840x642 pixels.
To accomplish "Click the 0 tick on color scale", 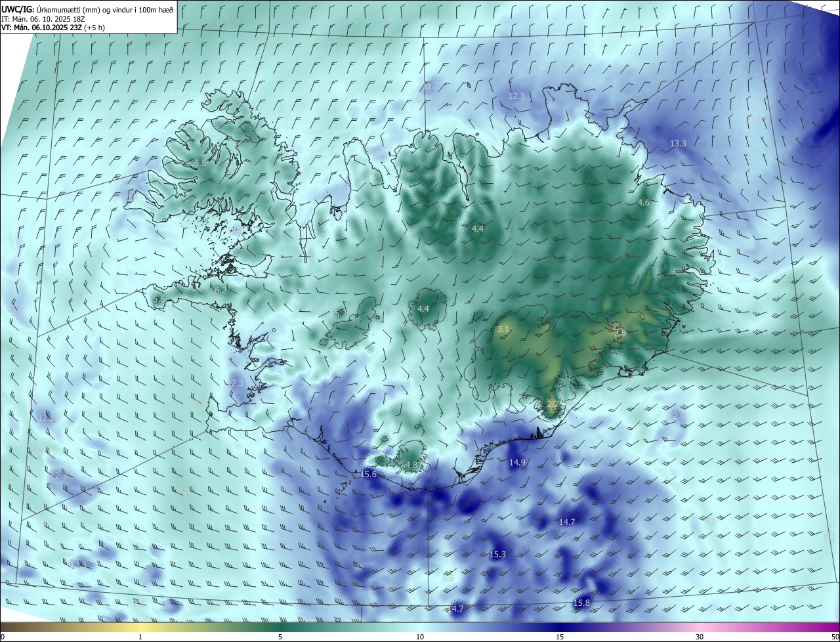I will (x=3, y=637).
